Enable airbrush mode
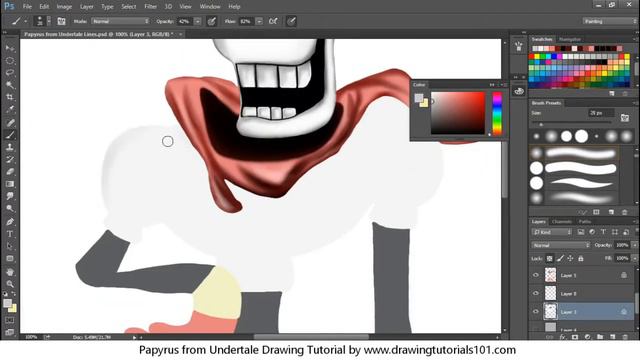The image size is (640, 360). click(273, 21)
